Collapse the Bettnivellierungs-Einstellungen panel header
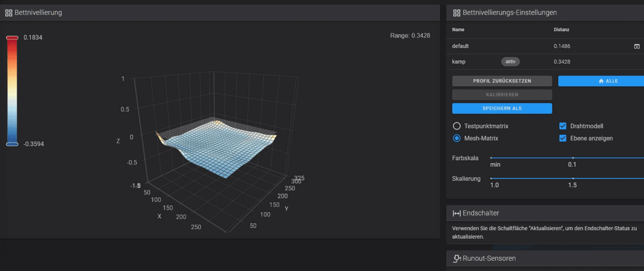Screen dimensions: 644x271 pyautogui.click(x=545, y=13)
